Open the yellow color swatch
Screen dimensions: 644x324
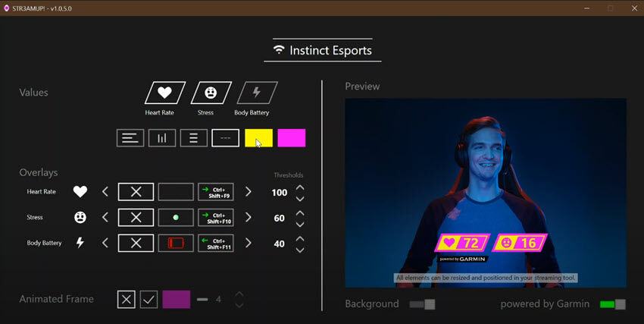tap(259, 138)
